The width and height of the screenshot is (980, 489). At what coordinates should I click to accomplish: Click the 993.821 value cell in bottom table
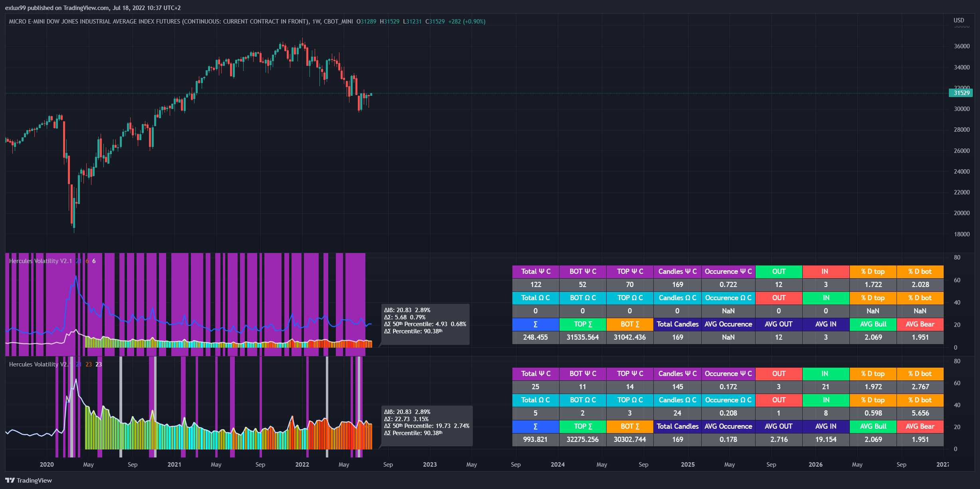click(535, 440)
